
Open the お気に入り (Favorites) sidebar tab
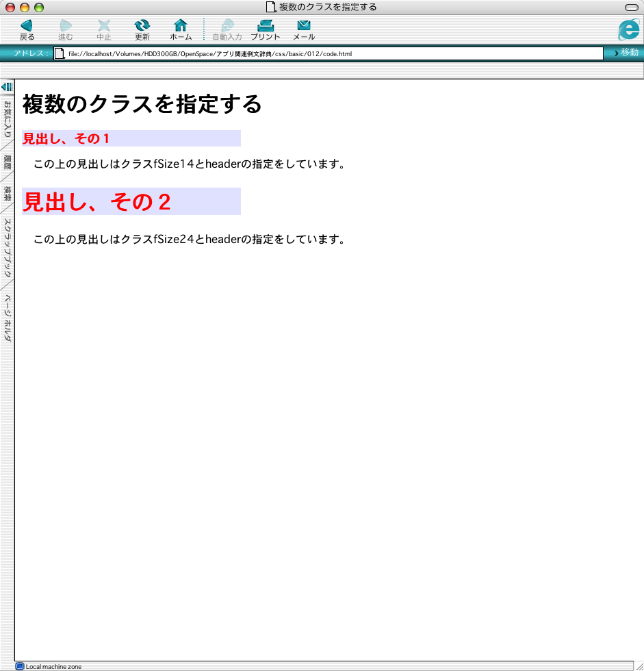7,119
